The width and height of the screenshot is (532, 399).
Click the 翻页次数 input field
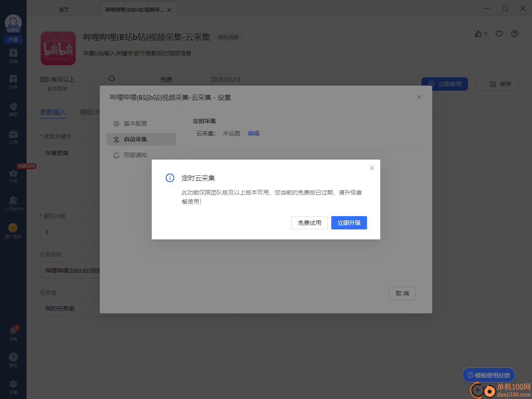[x=70, y=232]
